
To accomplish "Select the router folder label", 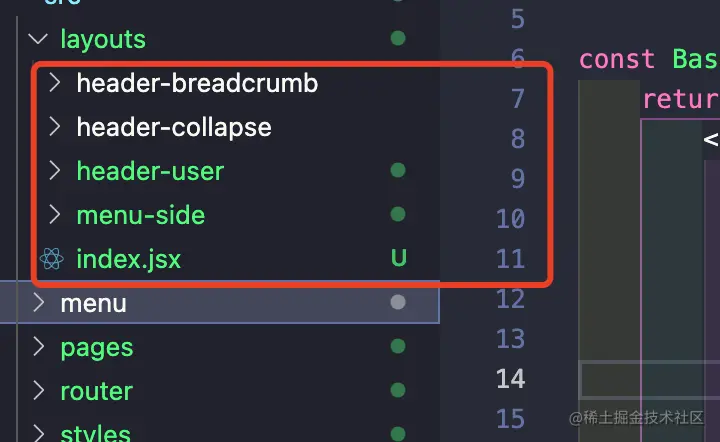I will click(x=96, y=392).
